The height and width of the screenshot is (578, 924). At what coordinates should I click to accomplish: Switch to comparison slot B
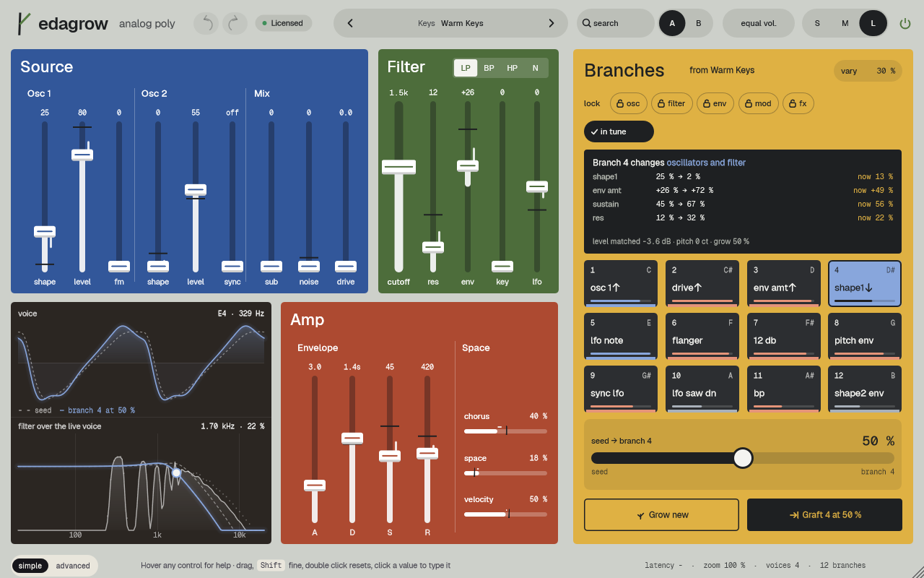698,23
